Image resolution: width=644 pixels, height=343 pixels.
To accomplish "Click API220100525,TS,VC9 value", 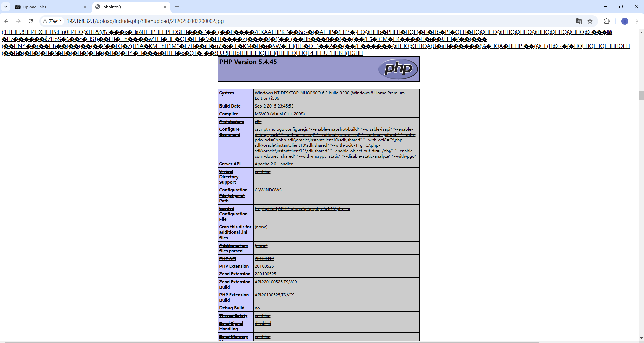I will (276, 282).
